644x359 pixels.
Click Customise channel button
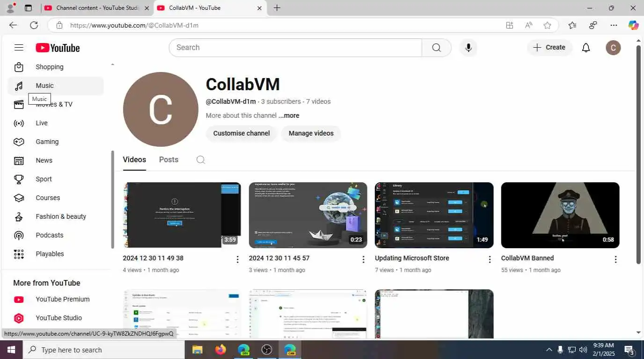tap(241, 133)
